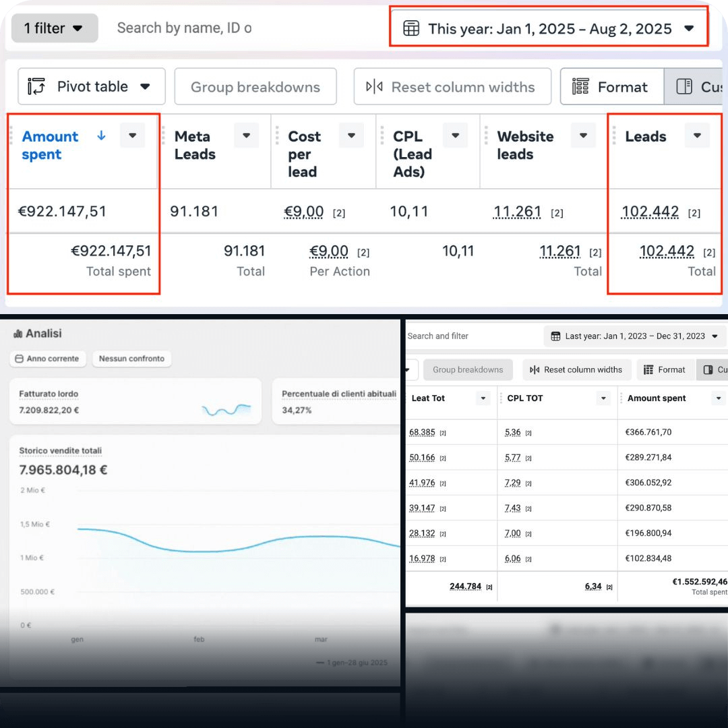Viewport: 728px width, 728px height.
Task: Click the 102.442 leads value link
Action: [x=650, y=212]
